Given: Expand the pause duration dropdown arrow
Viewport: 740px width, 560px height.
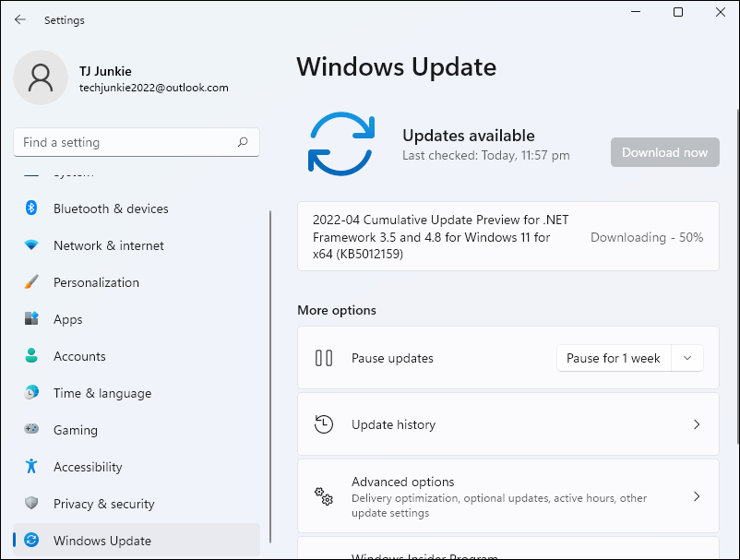Looking at the screenshot, I should [x=687, y=358].
